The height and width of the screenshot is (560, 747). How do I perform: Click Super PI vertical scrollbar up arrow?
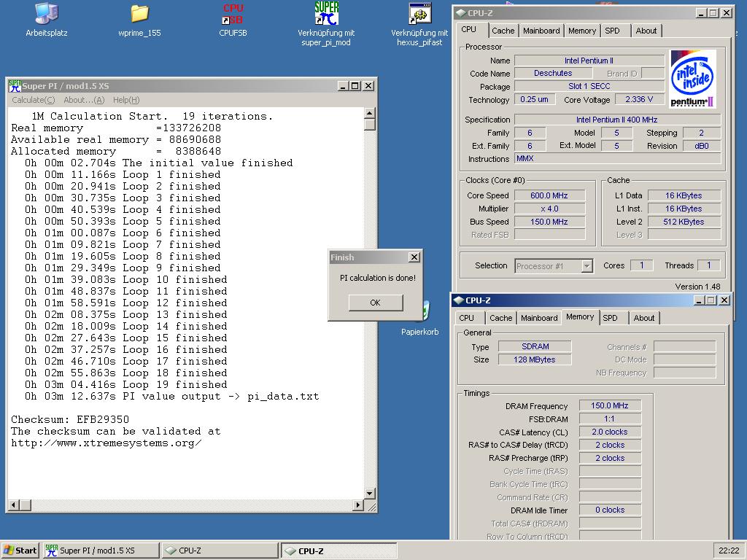point(369,113)
